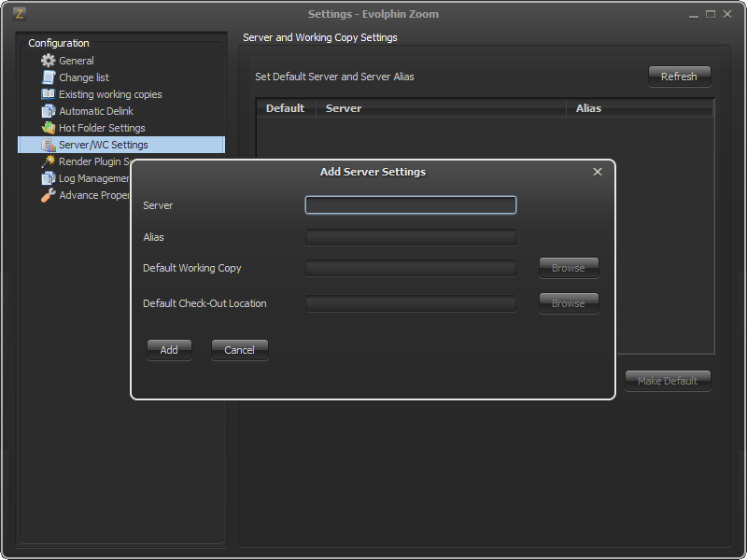Screen dimensions: 747x560
Task: Click the General gear icon
Action: click(49, 61)
